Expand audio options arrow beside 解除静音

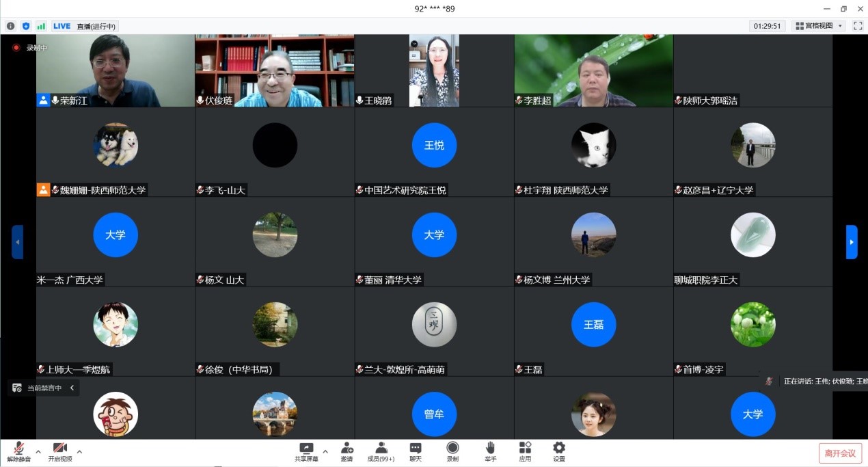[x=38, y=451]
